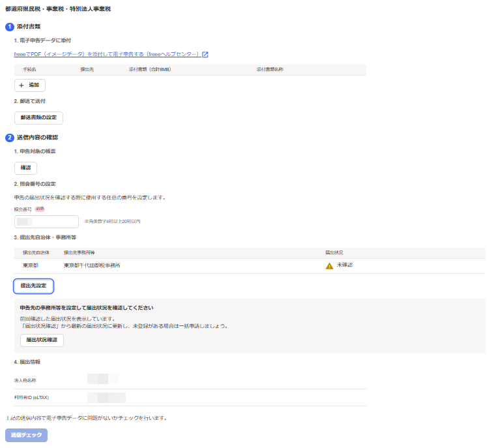Screen dimensions: 488x448
Task: Click the 届出状況 column header
Action: (x=334, y=252)
